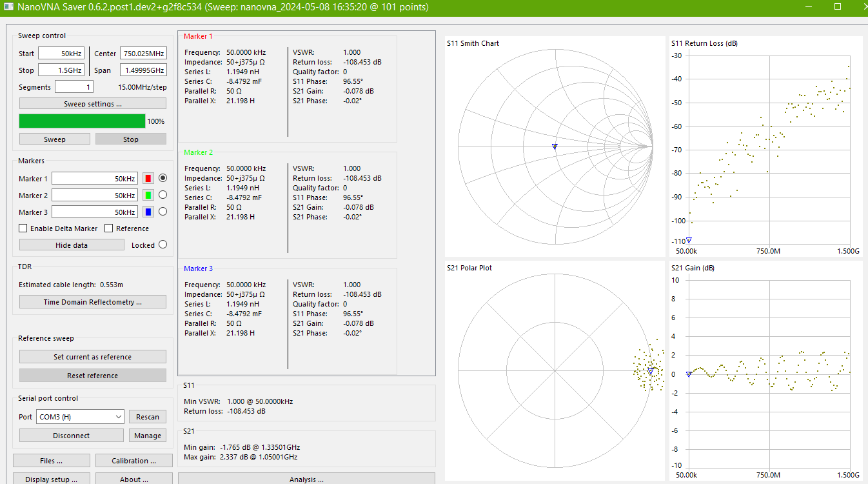Click the Marker 3 frequency field
The height and width of the screenshot is (484, 868).
tap(95, 212)
